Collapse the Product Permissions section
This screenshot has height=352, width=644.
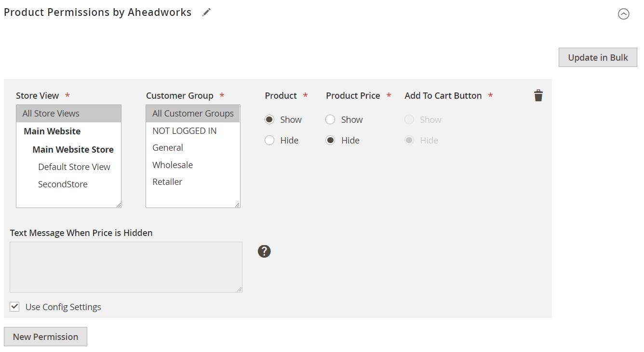pos(624,14)
